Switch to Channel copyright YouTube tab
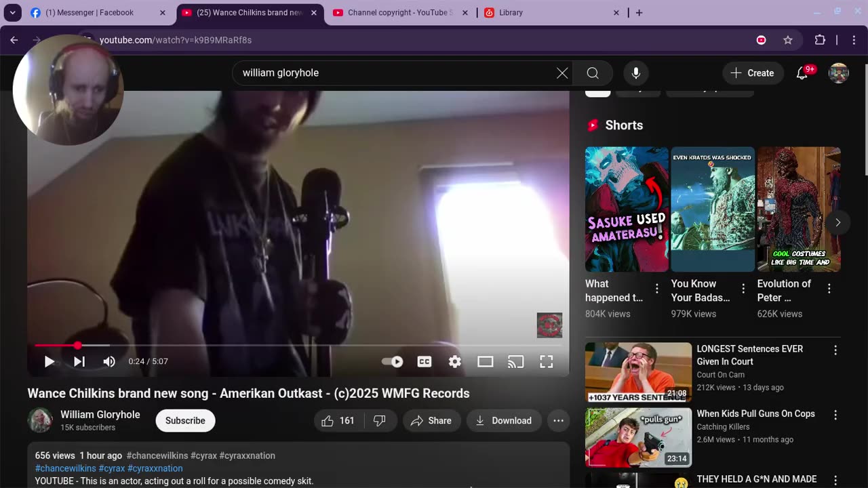 coord(399,13)
